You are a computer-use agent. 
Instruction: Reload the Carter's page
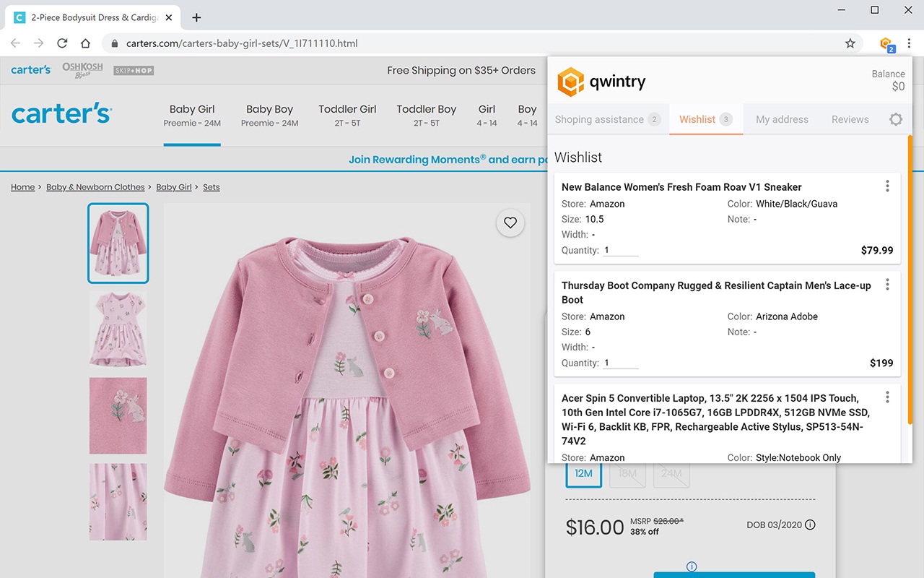point(62,43)
